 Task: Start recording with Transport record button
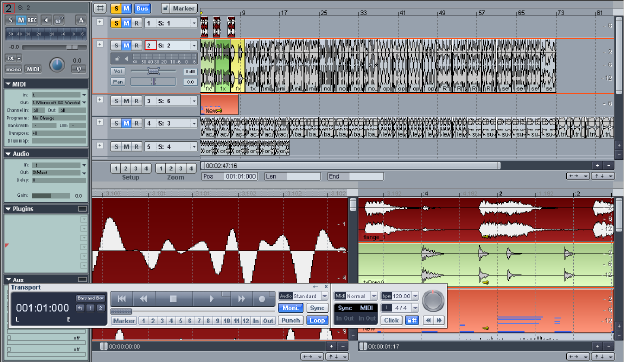tap(262, 299)
